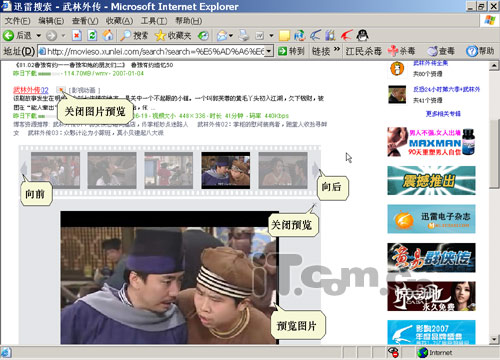Click the Stop loading icon
The height and width of the screenshot is (360, 500).
(x=77, y=35)
